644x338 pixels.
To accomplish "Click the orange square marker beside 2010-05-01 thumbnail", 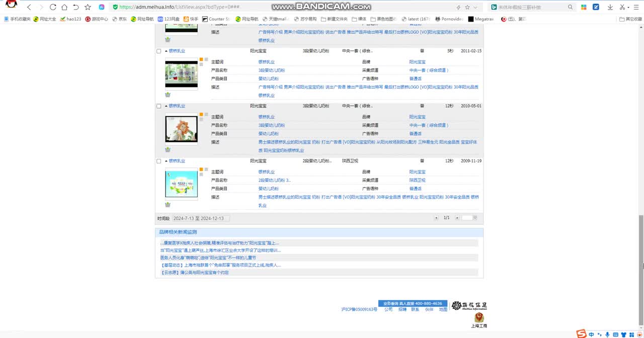I will click(201, 114).
